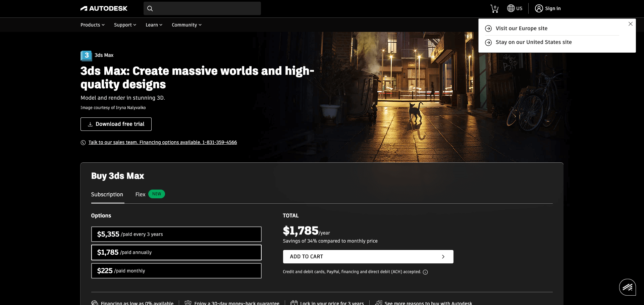Click the more reasons to buy icon
Screen dimensions: 644x305
(379, 303)
